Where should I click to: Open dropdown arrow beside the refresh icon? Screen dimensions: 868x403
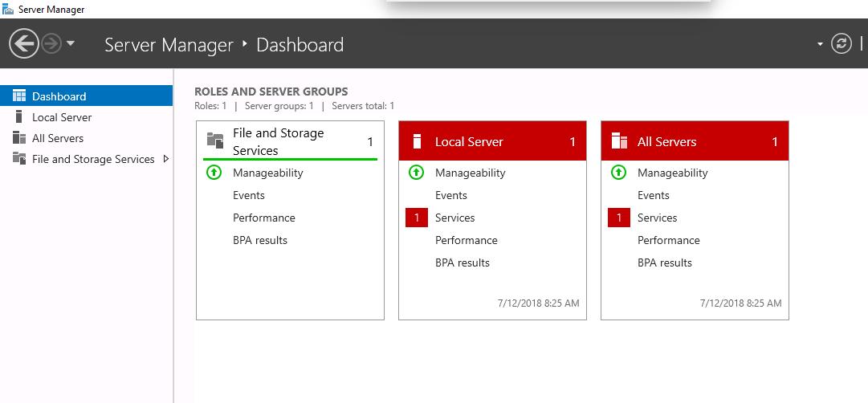tap(820, 44)
